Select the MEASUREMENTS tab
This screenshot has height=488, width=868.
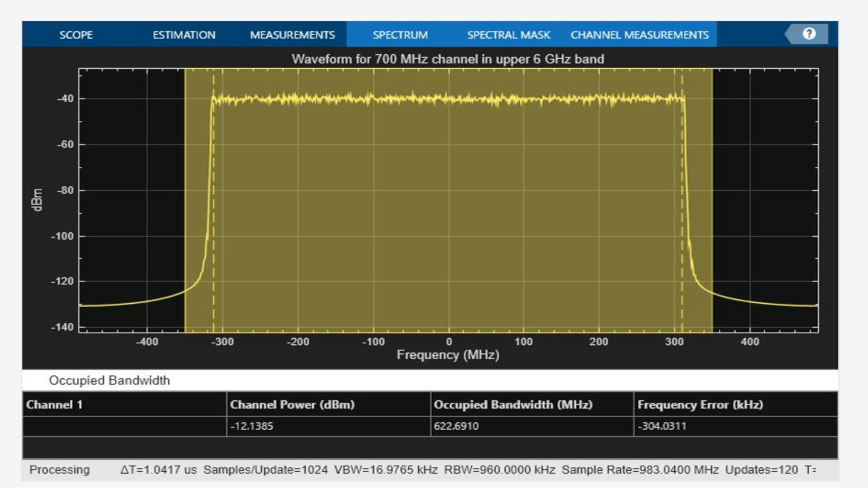point(292,35)
